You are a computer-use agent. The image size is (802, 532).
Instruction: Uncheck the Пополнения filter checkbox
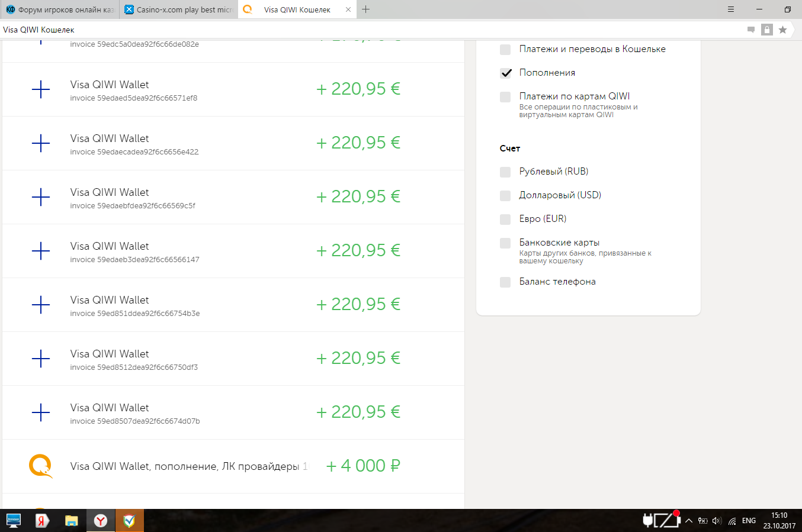pyautogui.click(x=506, y=73)
